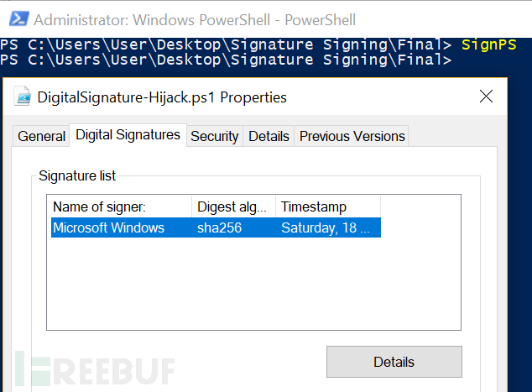The height and width of the screenshot is (392, 532).
Task: Select the Microsoft Windows signer entry
Action: (x=216, y=227)
